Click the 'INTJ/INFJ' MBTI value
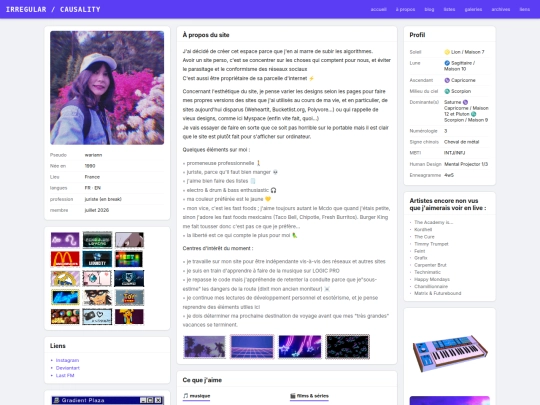This screenshot has height=405, width=540. [x=455, y=153]
